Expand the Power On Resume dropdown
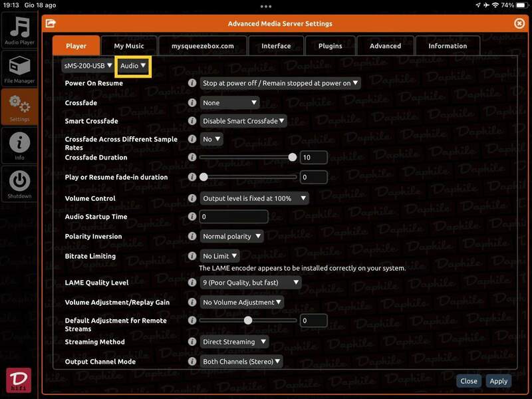The image size is (532, 399). coord(280,84)
